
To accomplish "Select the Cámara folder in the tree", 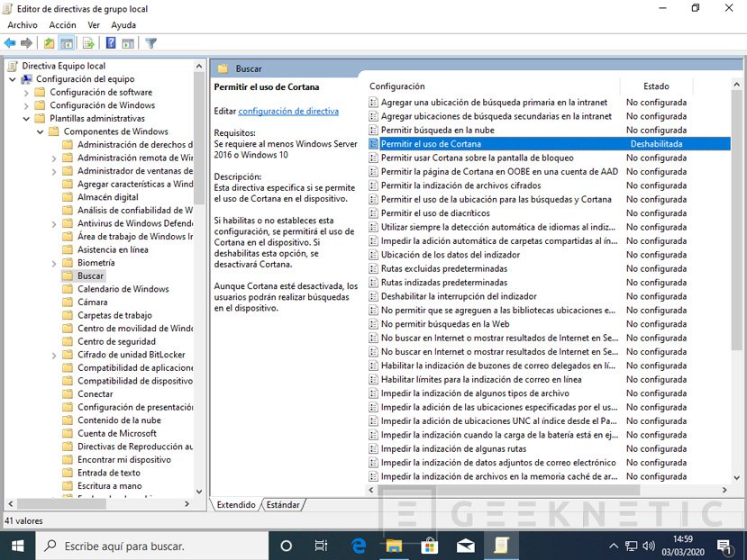I will tap(92, 303).
